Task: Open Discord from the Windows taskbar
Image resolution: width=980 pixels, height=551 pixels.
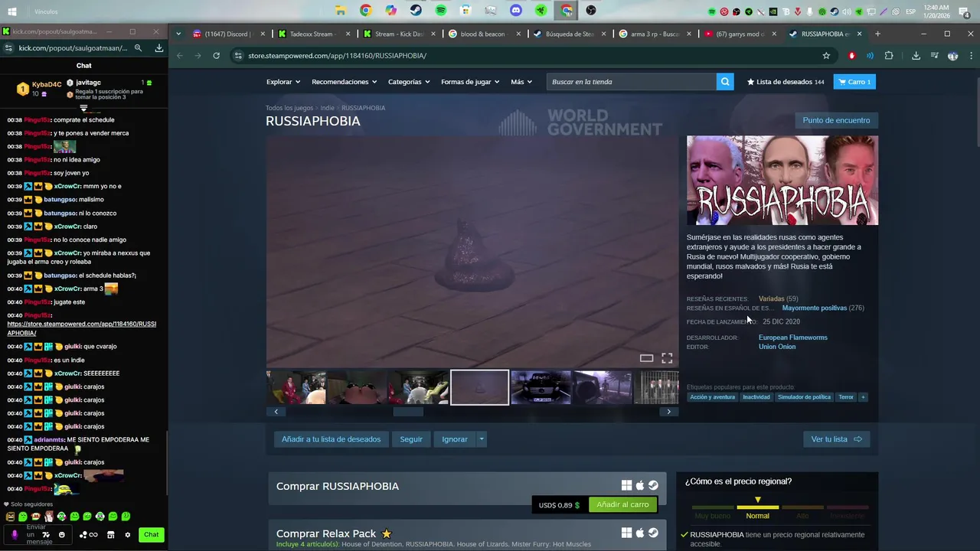Action: coord(516,11)
